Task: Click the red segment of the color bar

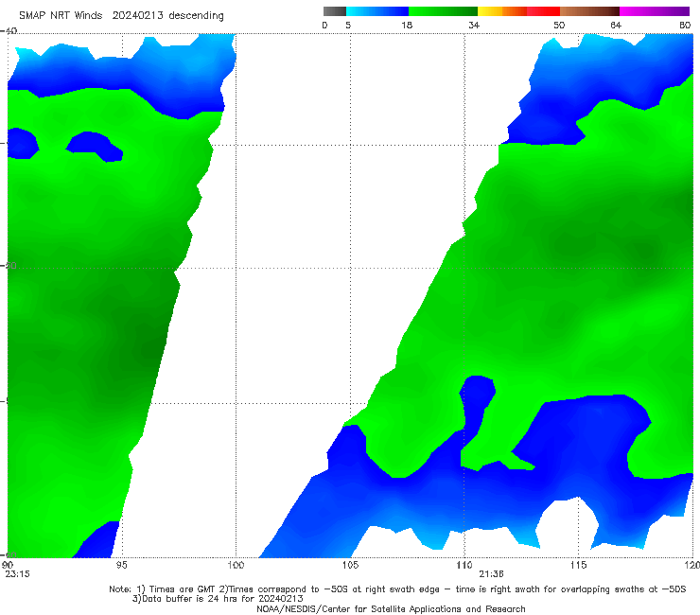Action: tap(543, 11)
